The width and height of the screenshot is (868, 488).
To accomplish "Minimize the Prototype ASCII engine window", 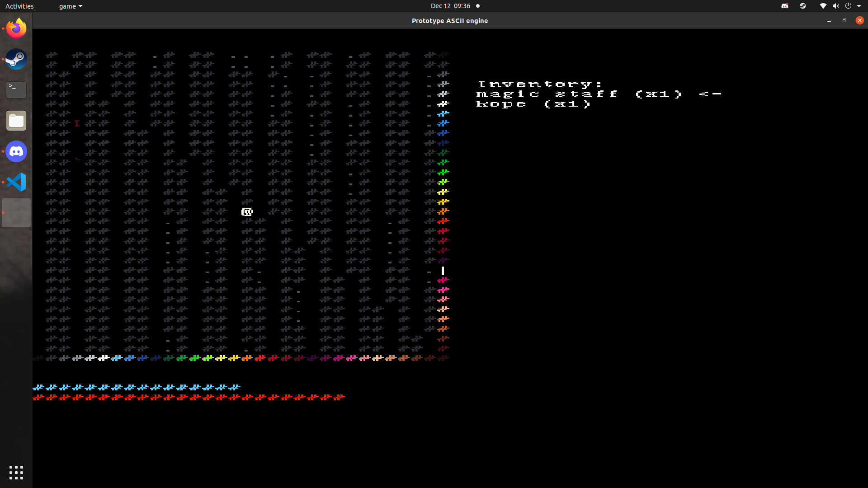I will 829,21.
